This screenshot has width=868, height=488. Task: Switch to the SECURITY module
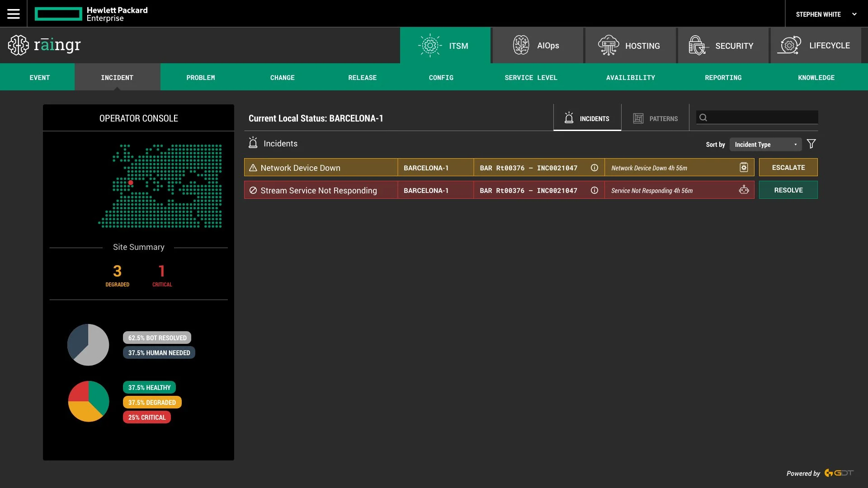(722, 46)
